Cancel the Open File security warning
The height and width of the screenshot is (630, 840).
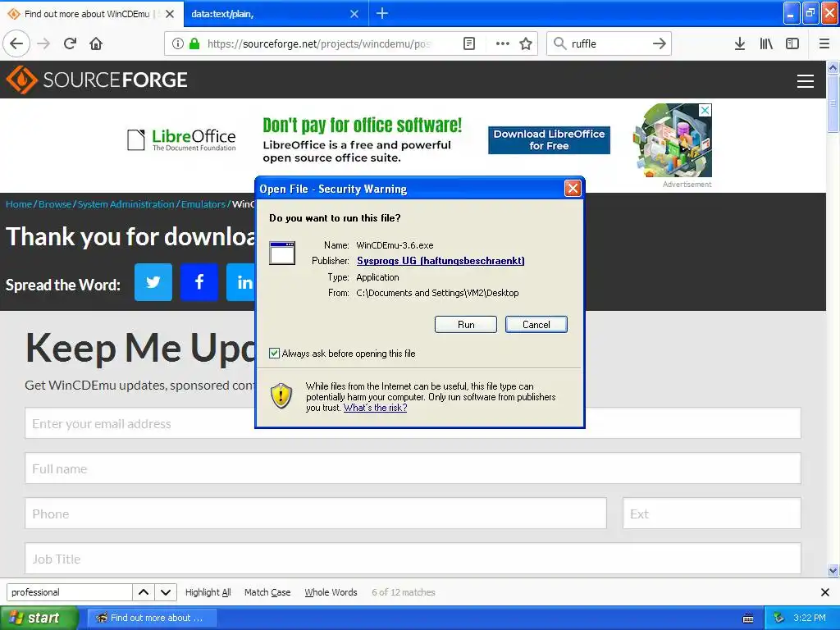coord(536,325)
